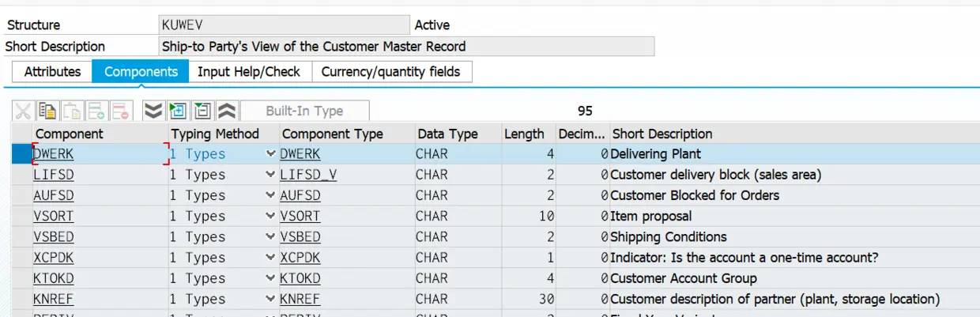Screen dimensions: 980x317
Task: Click the Paste icon in the toolbar
Action: tap(72, 111)
